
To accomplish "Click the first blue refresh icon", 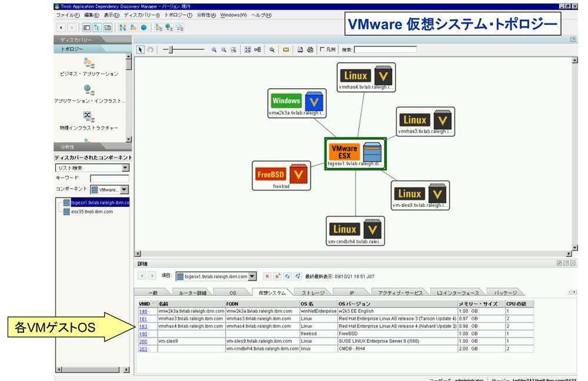I will pyautogui.click(x=288, y=276).
